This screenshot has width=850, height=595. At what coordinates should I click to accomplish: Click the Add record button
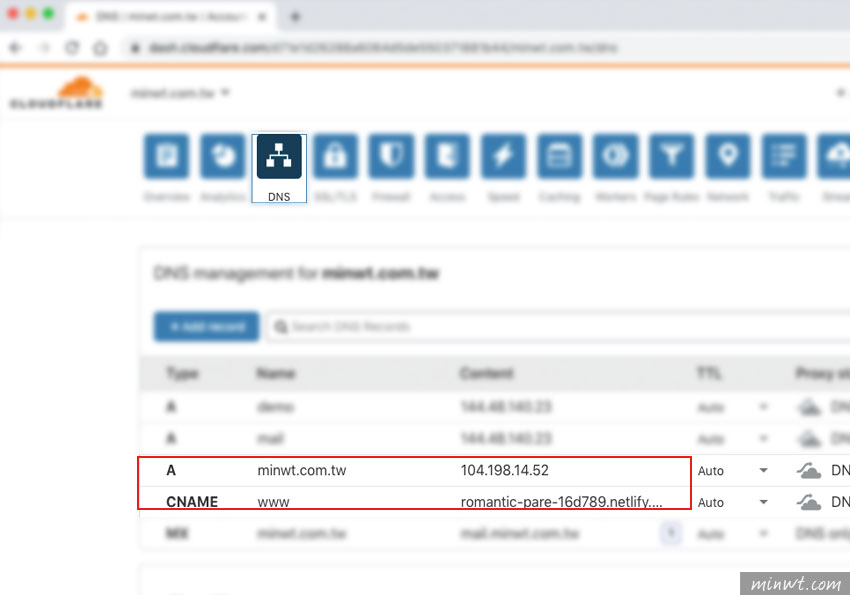click(207, 326)
